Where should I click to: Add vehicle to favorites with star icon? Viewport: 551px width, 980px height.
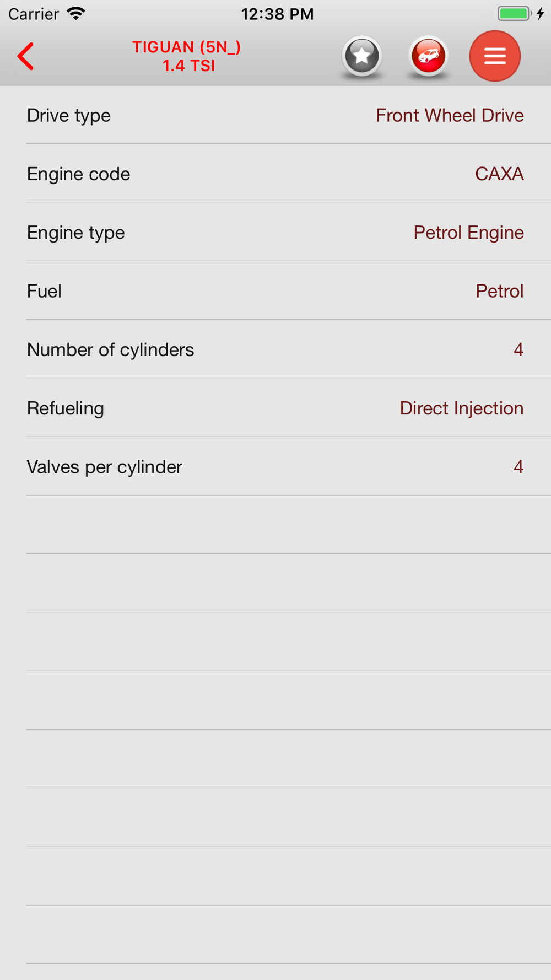click(x=361, y=56)
